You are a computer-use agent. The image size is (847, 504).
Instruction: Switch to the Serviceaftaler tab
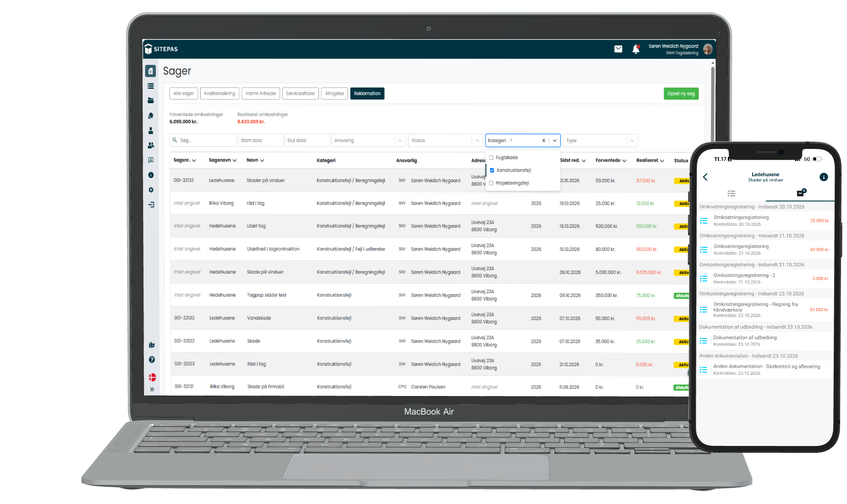coord(300,93)
